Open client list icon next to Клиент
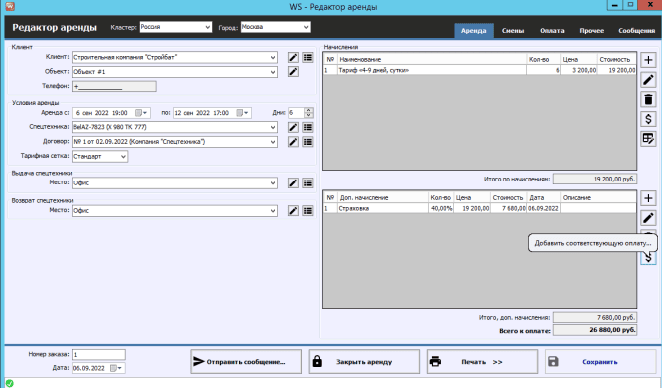The height and width of the screenshot is (388, 662). click(308, 57)
